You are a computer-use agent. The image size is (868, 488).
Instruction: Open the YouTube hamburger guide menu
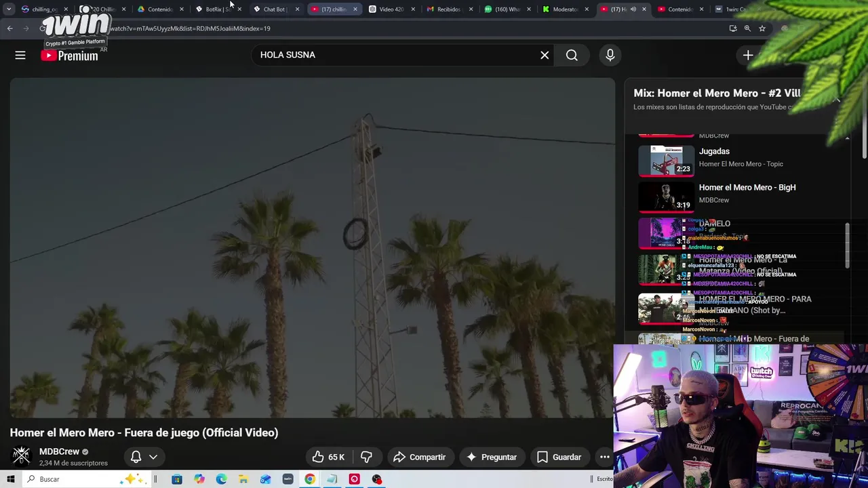(20, 56)
